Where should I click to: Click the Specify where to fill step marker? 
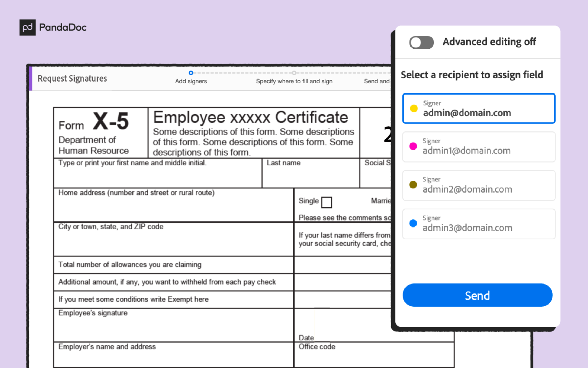pos(294,72)
